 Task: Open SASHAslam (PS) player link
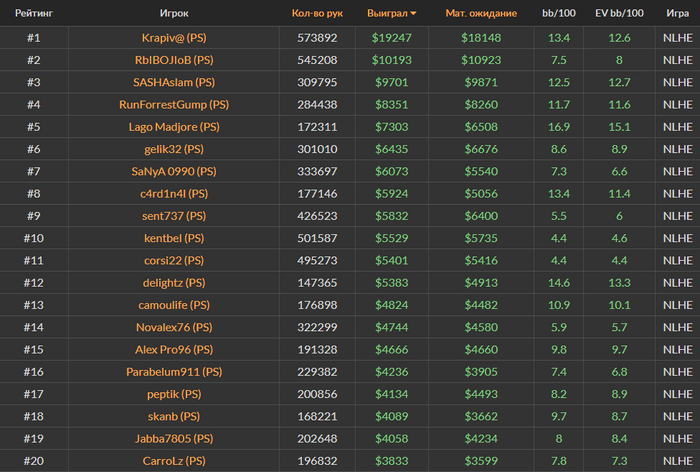[x=174, y=83]
